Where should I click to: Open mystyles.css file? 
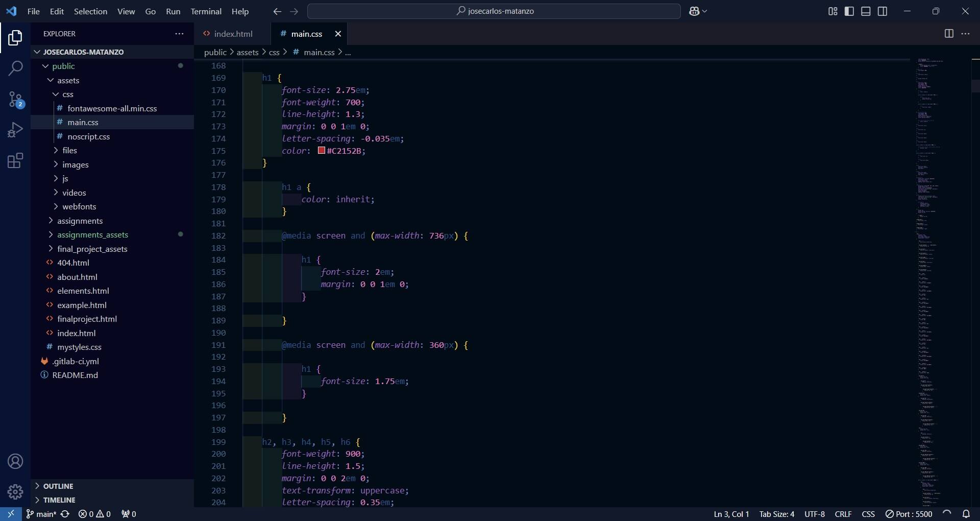point(112,347)
